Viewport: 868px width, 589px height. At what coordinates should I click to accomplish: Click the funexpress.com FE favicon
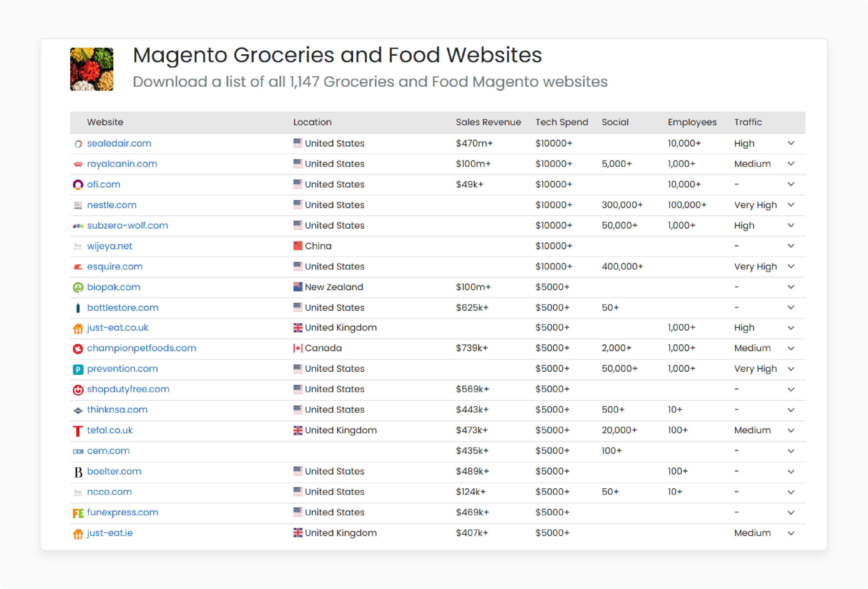coord(78,513)
